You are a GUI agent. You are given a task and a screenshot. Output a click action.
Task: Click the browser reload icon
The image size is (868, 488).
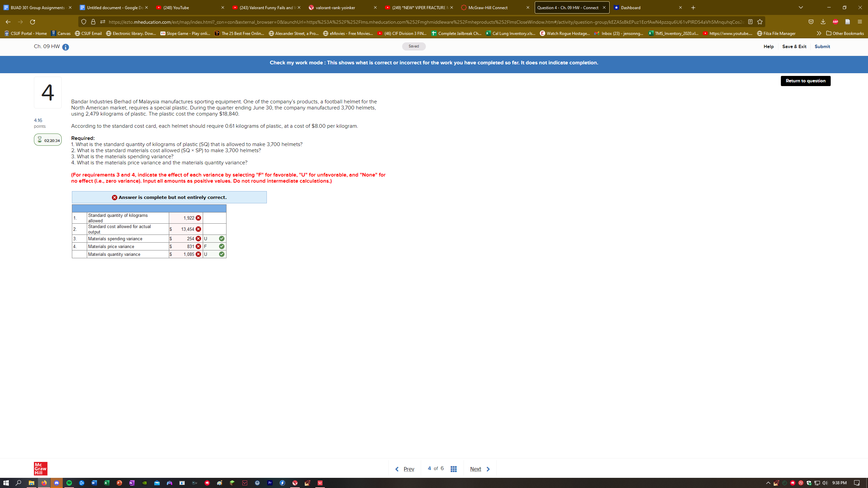(x=33, y=22)
